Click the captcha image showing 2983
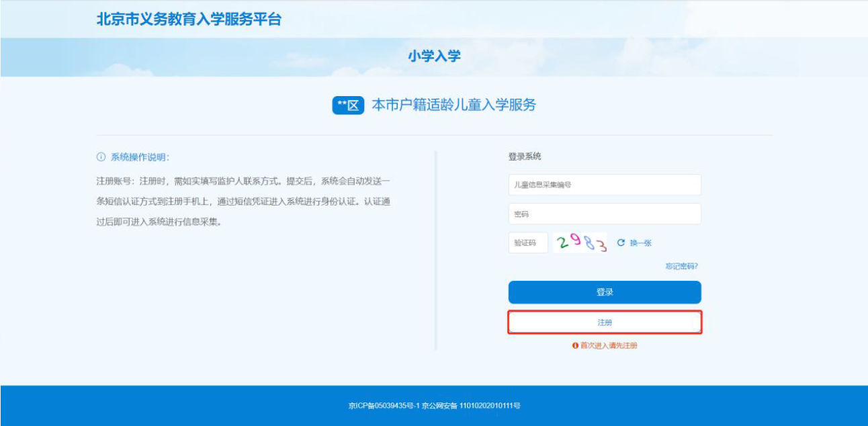868x426 pixels. (x=580, y=243)
